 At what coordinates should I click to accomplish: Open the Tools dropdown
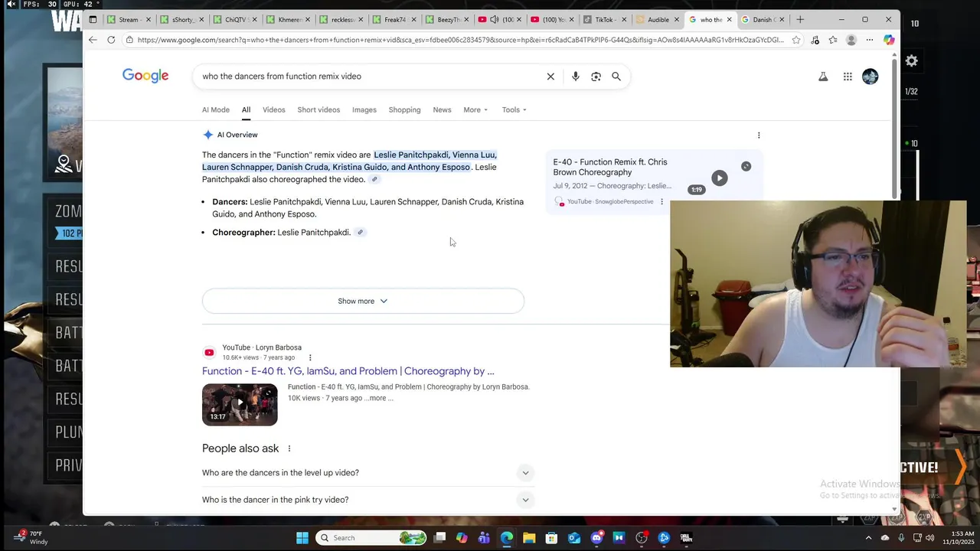[514, 110]
